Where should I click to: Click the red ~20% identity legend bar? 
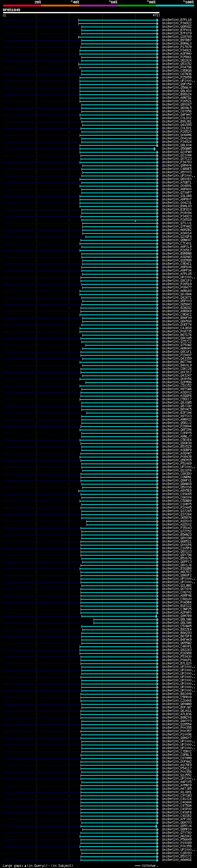[22, 6]
